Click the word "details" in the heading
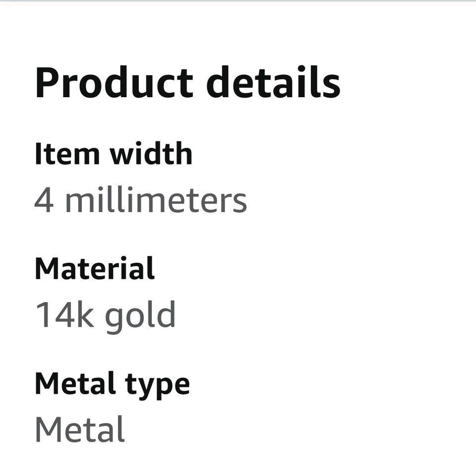Screen dimensions: 476x475 [273, 83]
